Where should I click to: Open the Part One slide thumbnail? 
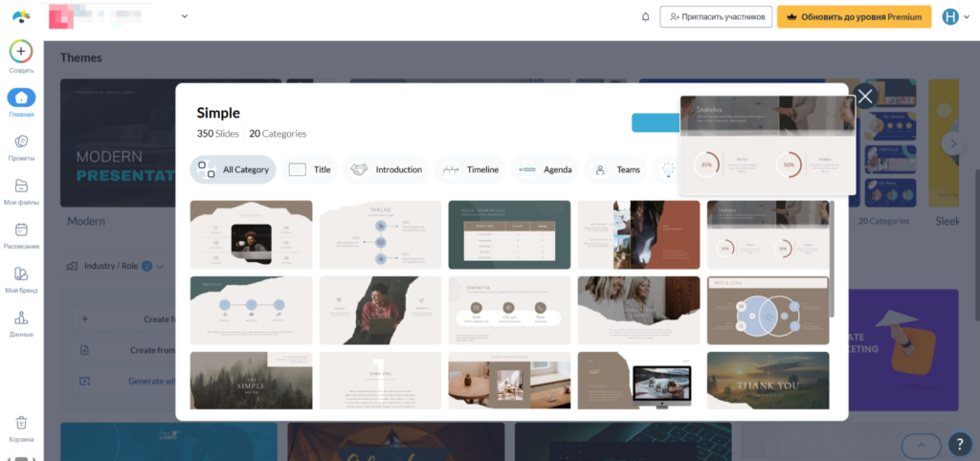click(380, 381)
